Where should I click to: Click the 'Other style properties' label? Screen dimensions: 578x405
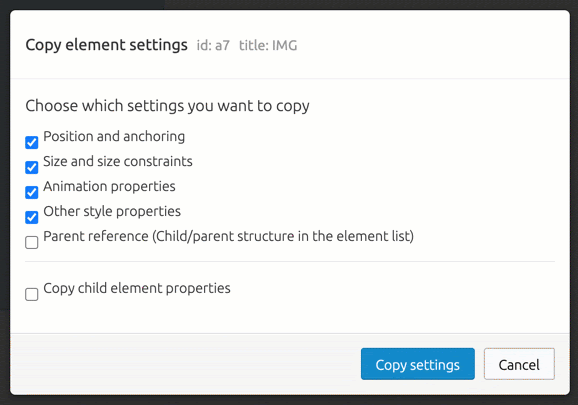coord(112,212)
